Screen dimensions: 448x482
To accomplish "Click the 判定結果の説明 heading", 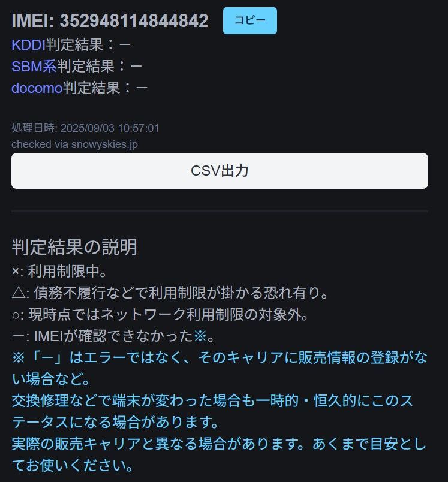I will pos(74,247).
